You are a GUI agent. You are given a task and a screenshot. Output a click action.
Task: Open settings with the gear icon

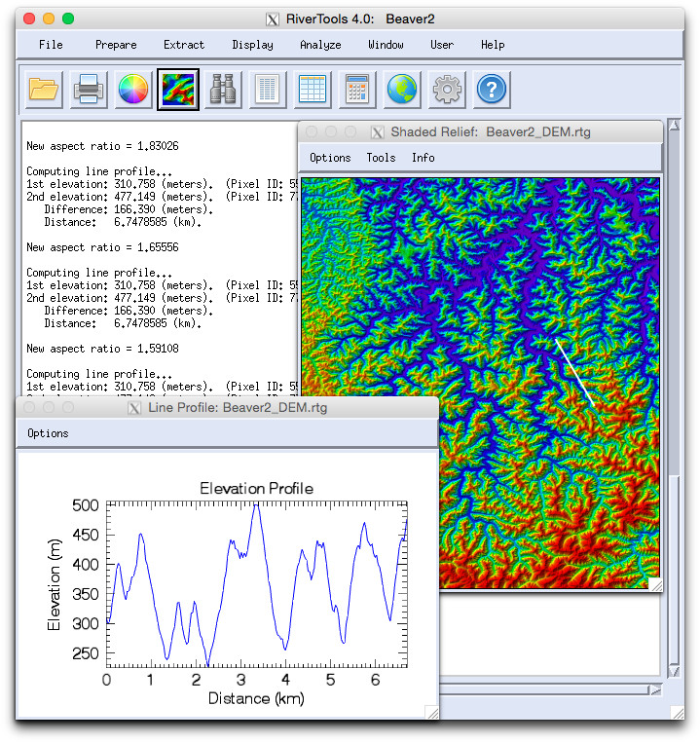point(447,91)
